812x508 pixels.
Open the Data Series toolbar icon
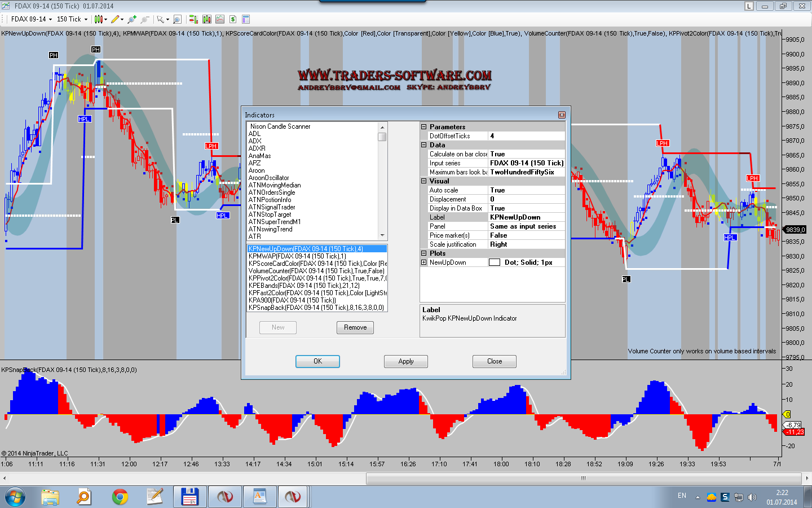[206, 19]
